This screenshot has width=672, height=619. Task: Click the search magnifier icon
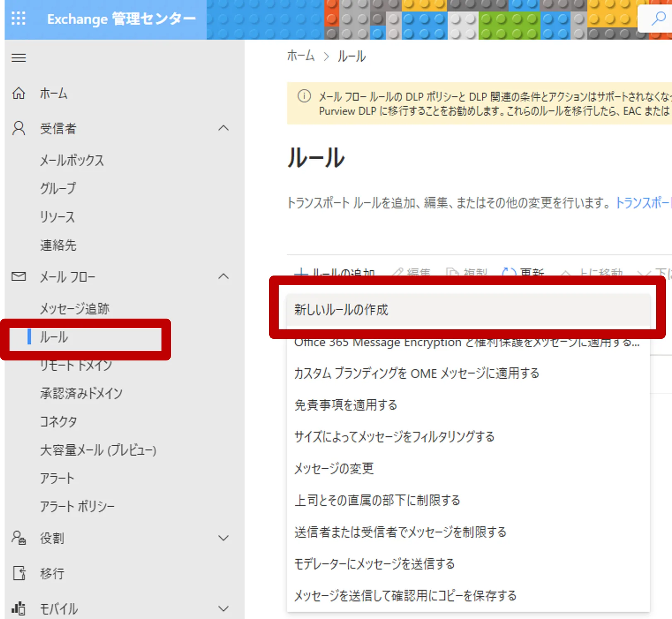[x=658, y=19]
